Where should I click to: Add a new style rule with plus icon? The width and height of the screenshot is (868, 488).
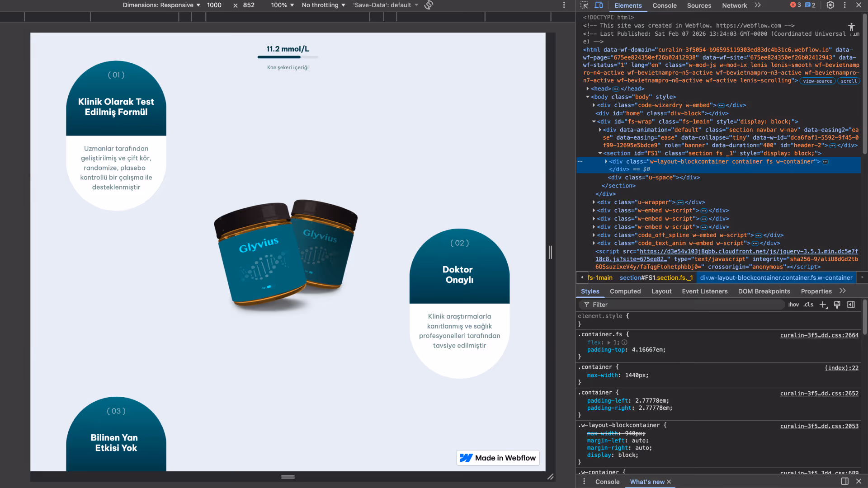point(823,305)
